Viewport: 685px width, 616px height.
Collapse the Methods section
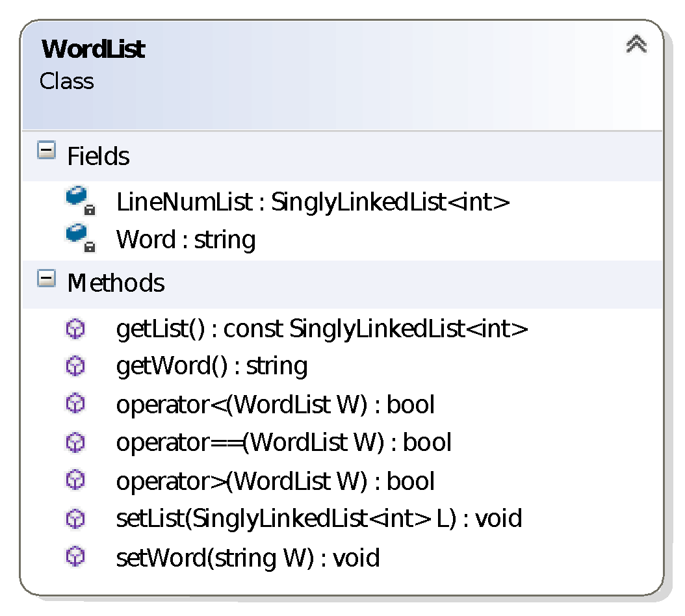coord(46,279)
